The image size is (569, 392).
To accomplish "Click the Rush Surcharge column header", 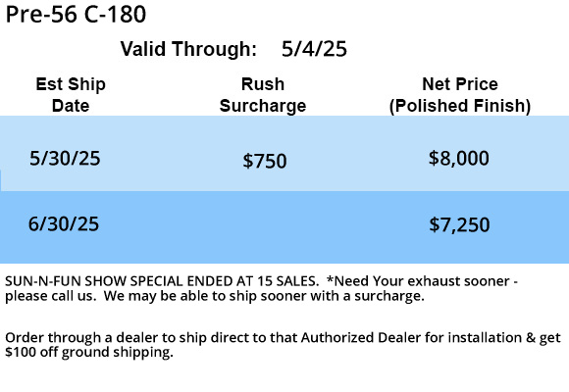I will [x=263, y=95].
